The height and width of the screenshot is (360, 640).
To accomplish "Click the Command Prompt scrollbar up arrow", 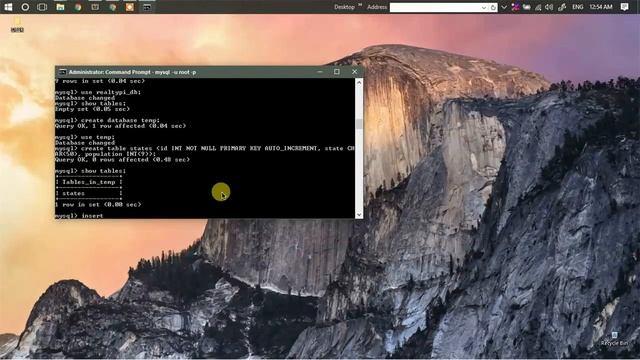I will (359, 82).
